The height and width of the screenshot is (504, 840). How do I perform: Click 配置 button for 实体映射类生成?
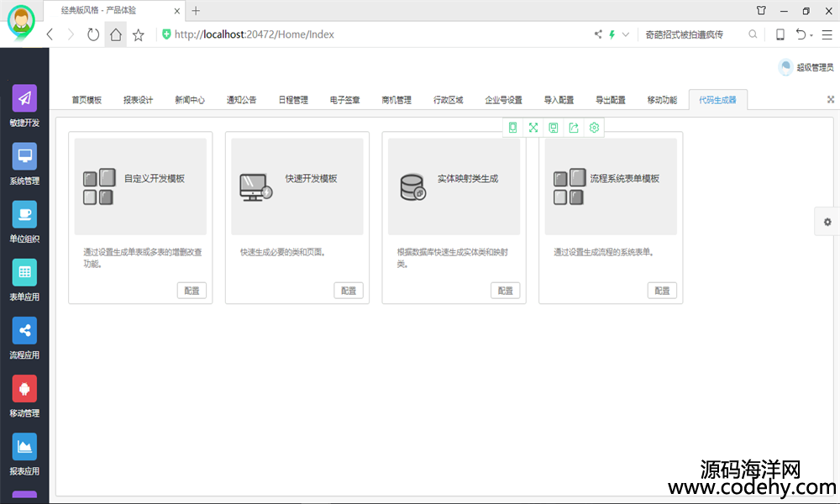click(x=505, y=291)
